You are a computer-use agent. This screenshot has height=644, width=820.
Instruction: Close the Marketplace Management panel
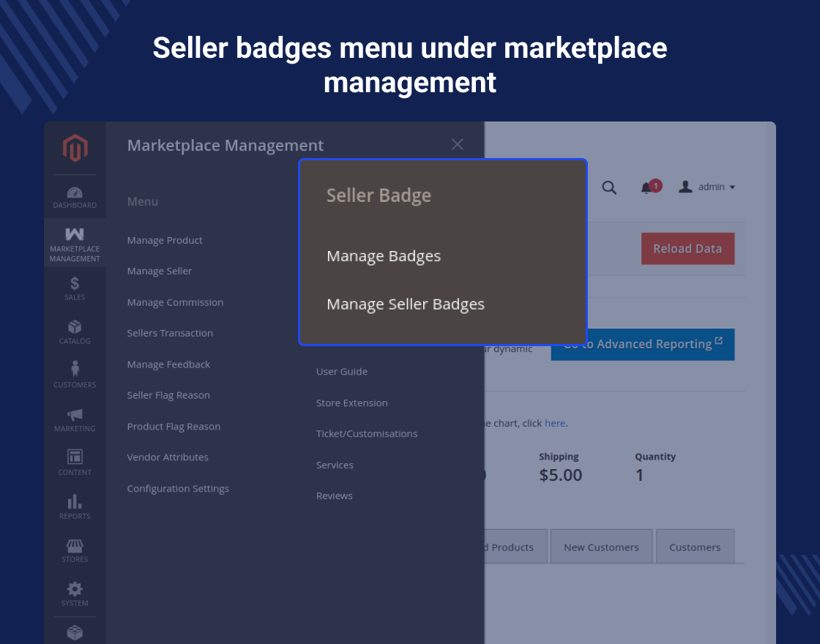458,144
